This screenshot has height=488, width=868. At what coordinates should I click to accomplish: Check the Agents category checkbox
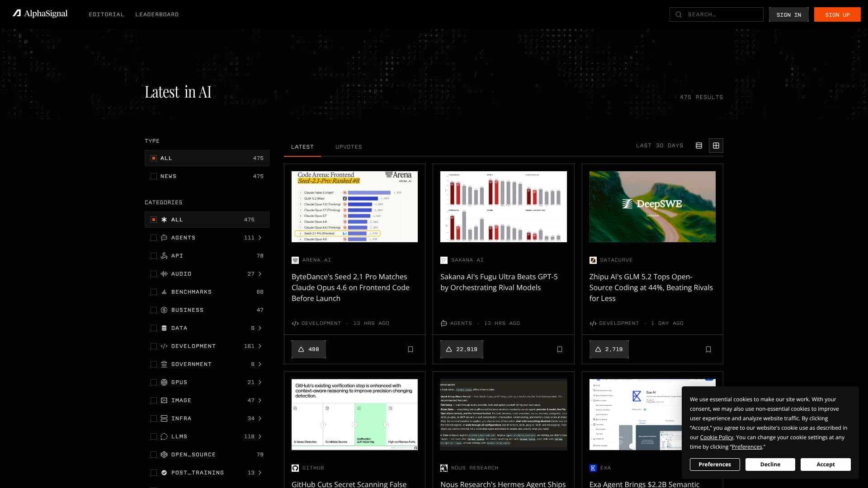[x=154, y=238]
